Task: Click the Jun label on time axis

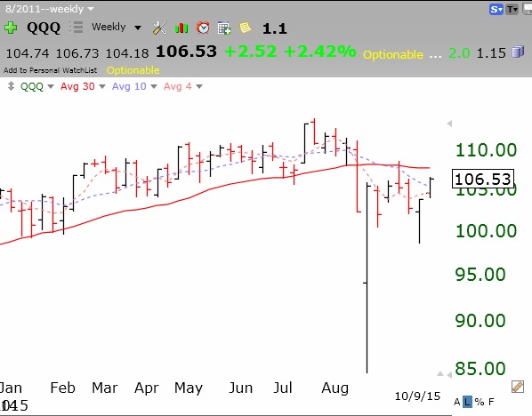Action: [x=240, y=388]
